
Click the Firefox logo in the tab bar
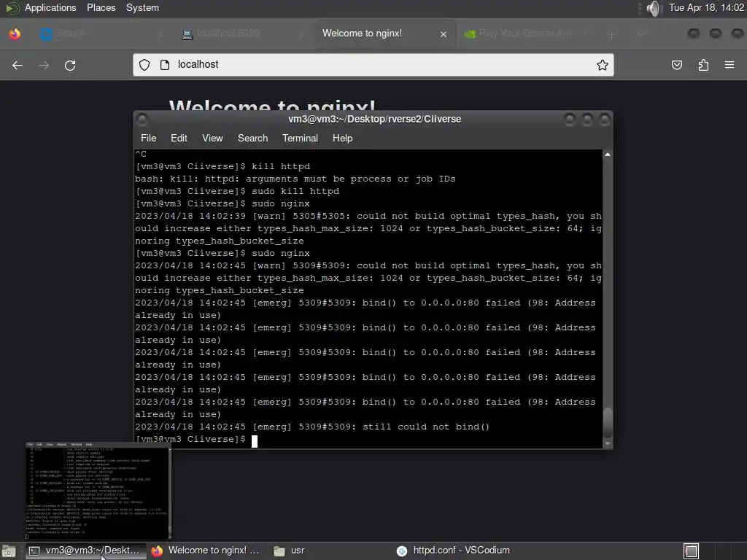tap(15, 34)
